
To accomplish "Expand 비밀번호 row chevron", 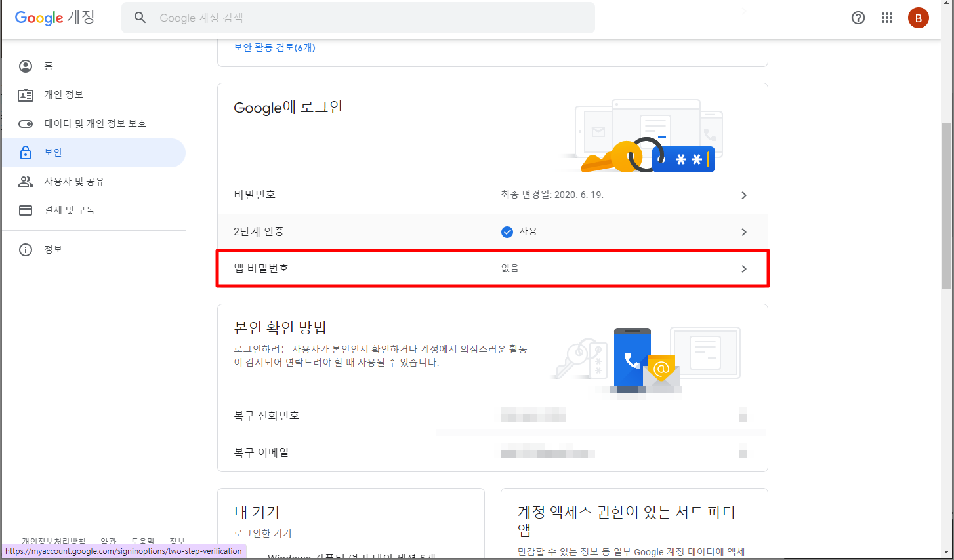I will pyautogui.click(x=744, y=195).
